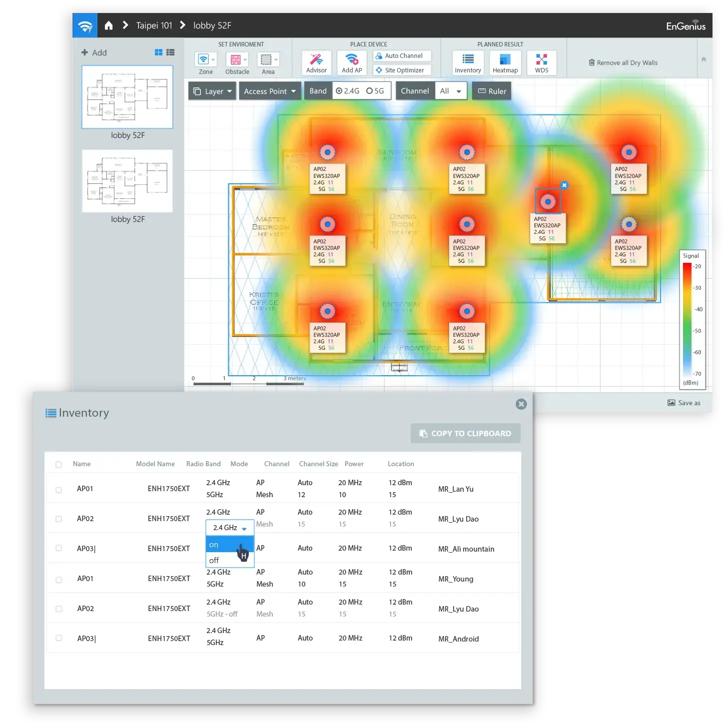
Task: Select the Obstacle tool icon
Action: [x=235, y=59]
